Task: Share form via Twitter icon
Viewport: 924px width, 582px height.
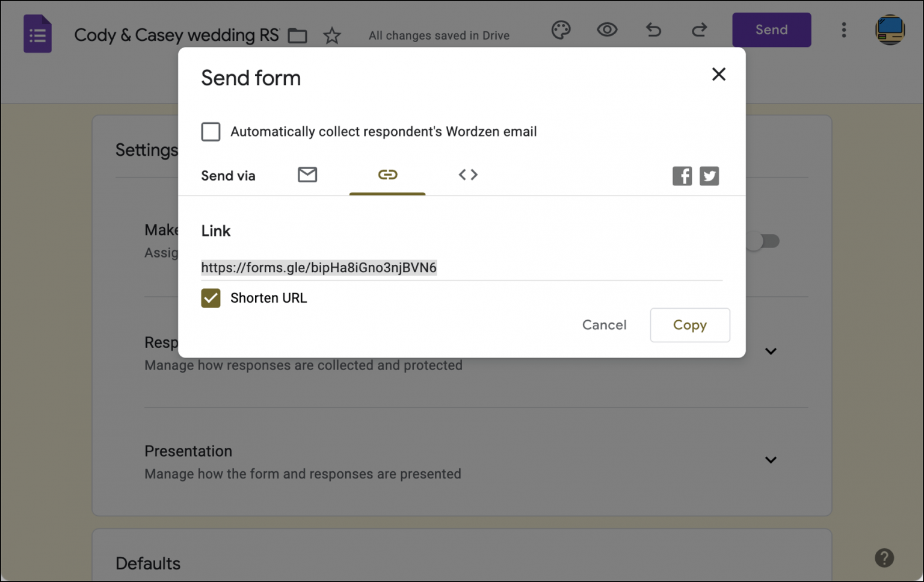Action: click(709, 176)
